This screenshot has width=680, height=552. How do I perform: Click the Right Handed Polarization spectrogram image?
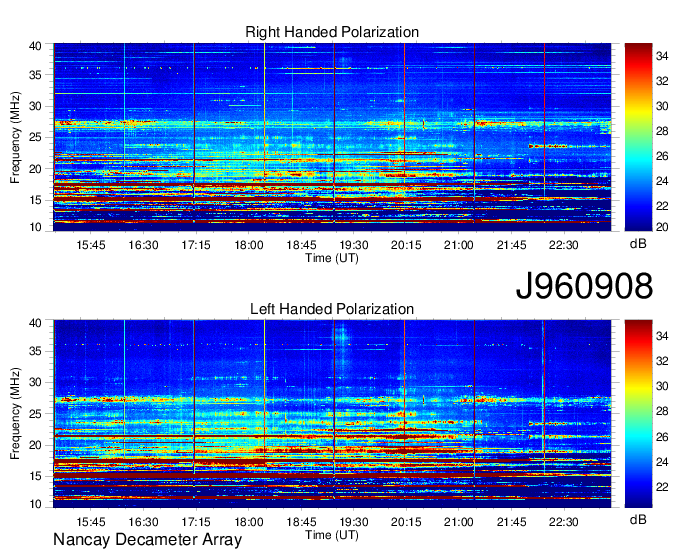click(x=332, y=137)
